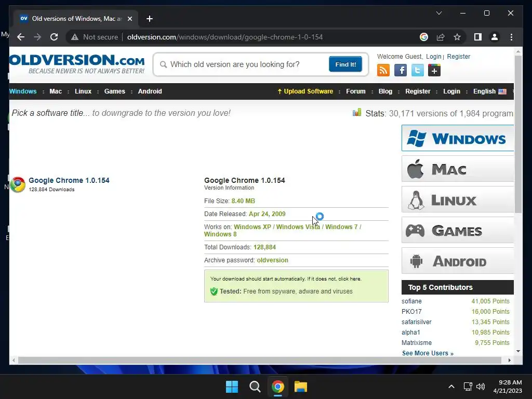
Task: Go back using the browser back arrow
Action: click(x=21, y=37)
